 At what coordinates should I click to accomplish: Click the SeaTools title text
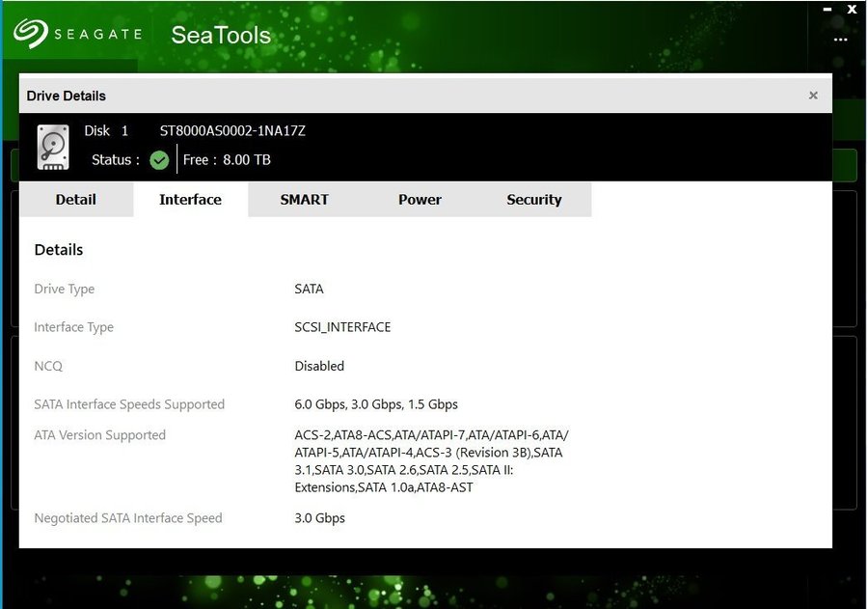[221, 36]
